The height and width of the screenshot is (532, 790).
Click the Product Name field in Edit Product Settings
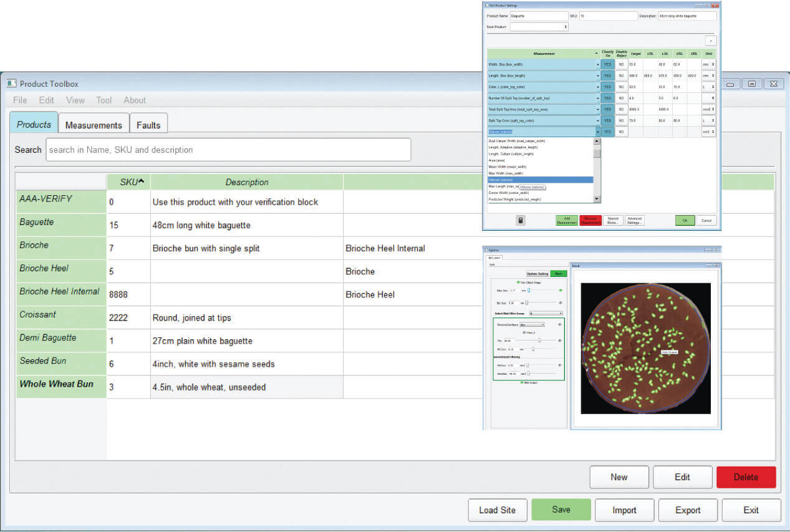click(x=539, y=16)
